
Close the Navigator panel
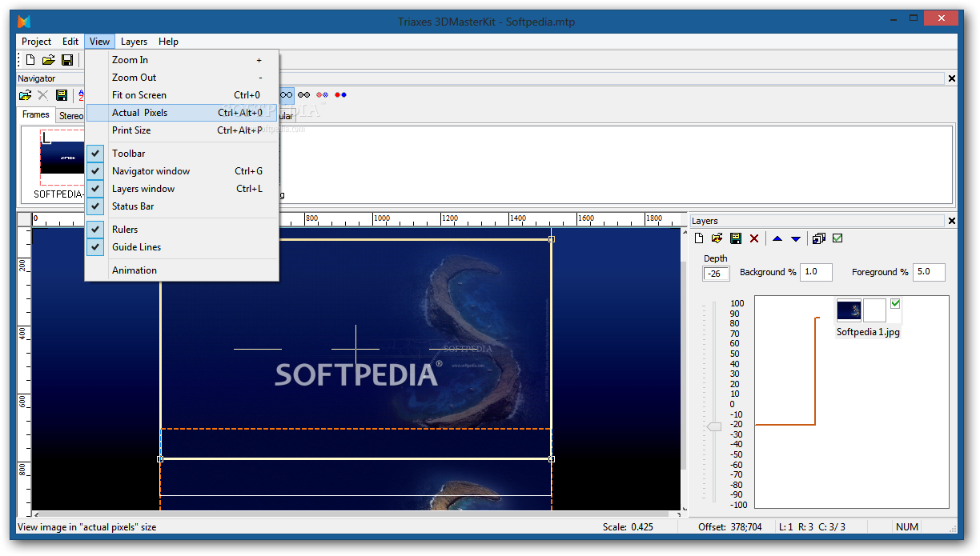pos(951,78)
